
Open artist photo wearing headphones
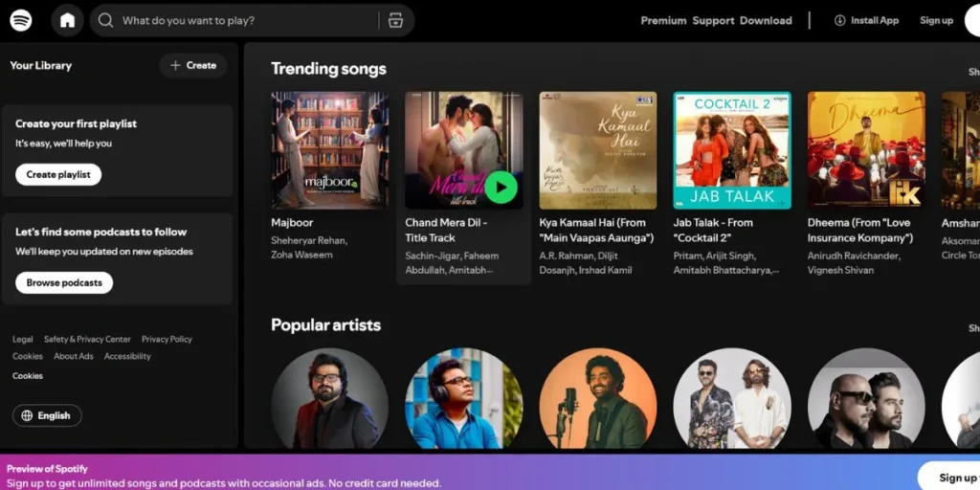[x=464, y=399]
